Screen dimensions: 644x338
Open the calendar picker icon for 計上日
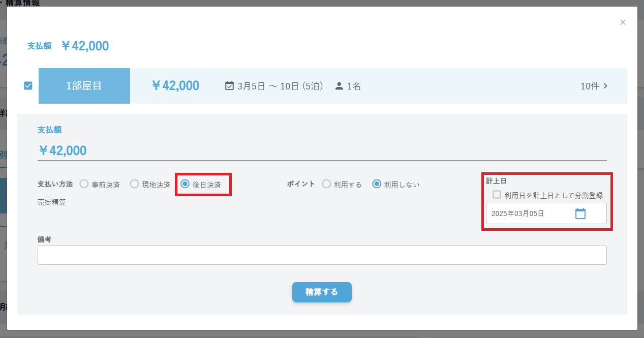(580, 213)
